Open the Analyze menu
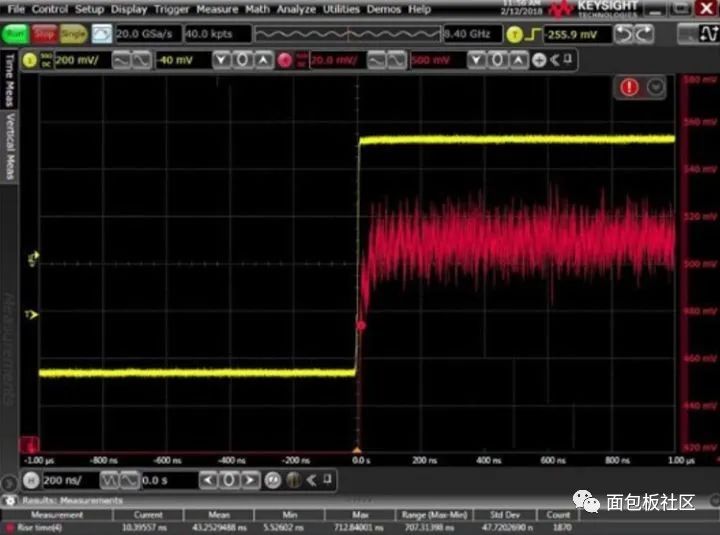 296,9
